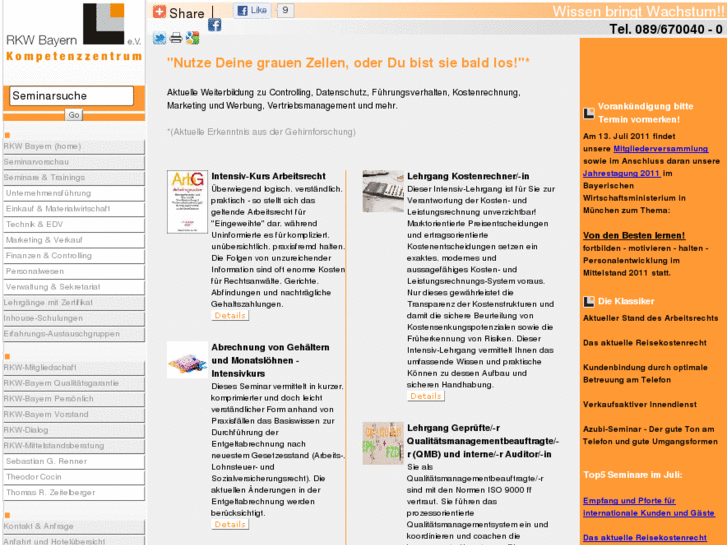
Task: Select Marketing & Verkauf submenu item
Action: click(74, 240)
